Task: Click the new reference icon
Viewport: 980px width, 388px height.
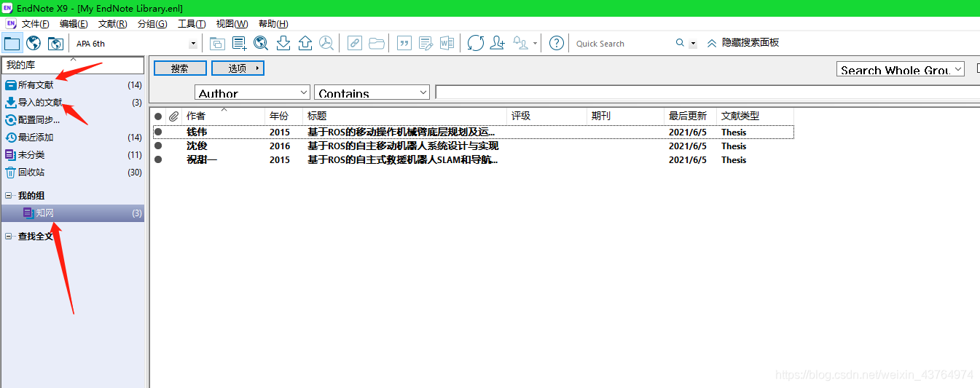Action: click(x=240, y=43)
